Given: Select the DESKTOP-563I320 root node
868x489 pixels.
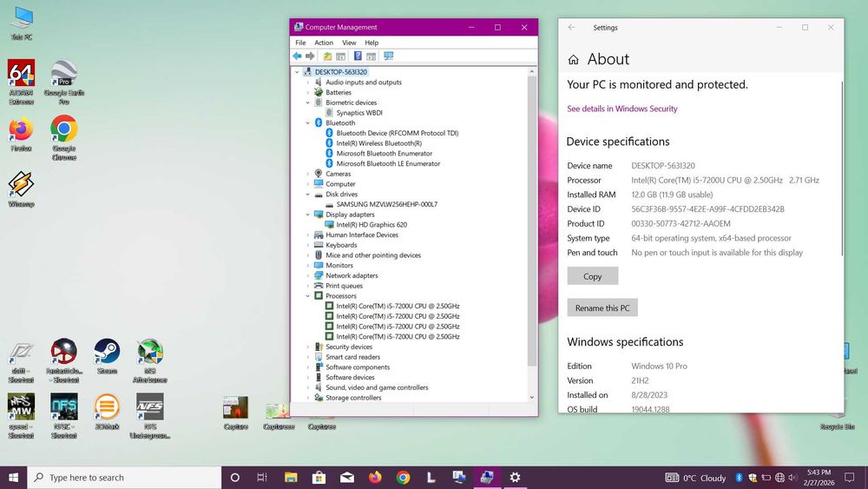Looking at the screenshot, I should 340,72.
